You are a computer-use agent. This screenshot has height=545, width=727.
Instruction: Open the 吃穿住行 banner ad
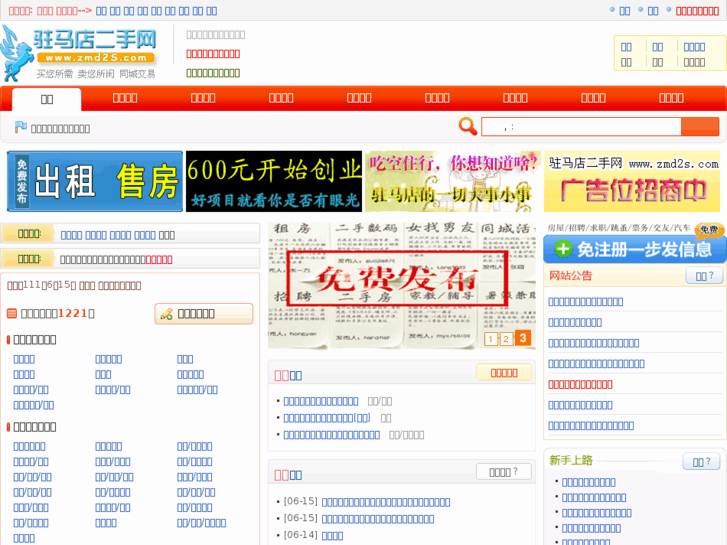tap(453, 181)
